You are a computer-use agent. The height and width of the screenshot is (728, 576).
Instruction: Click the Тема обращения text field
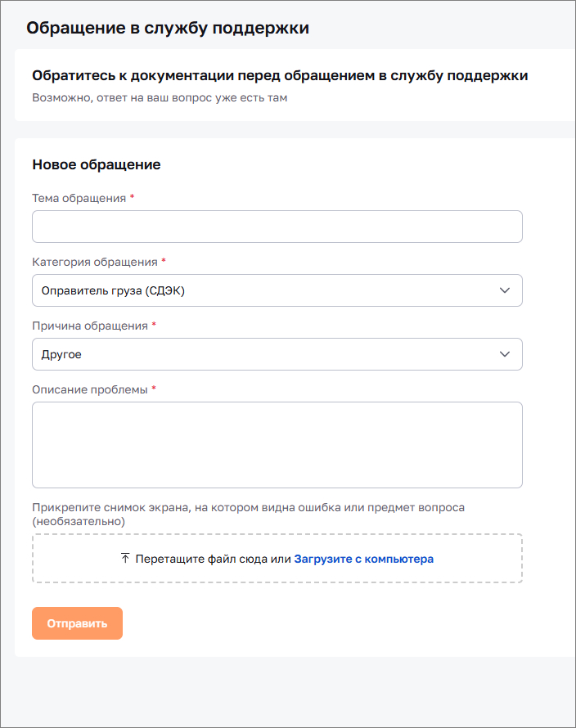tap(277, 227)
